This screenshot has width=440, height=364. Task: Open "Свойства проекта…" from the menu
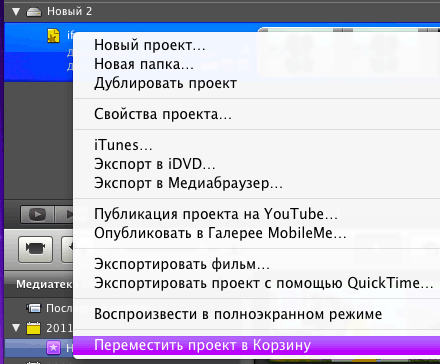(x=256, y=114)
